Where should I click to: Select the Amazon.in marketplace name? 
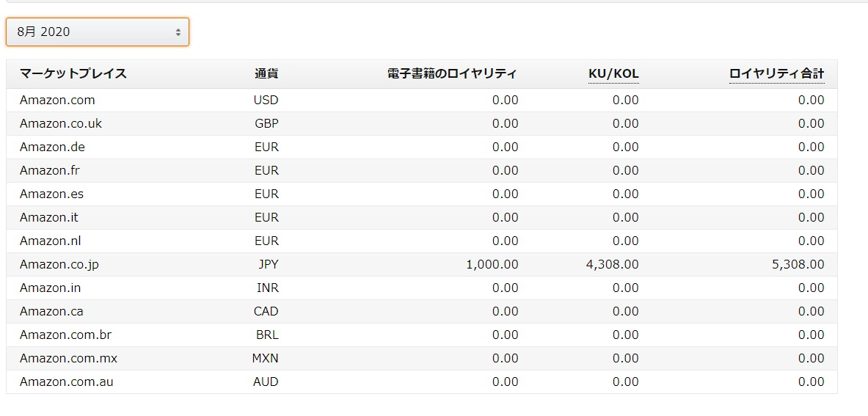pyautogui.click(x=50, y=288)
